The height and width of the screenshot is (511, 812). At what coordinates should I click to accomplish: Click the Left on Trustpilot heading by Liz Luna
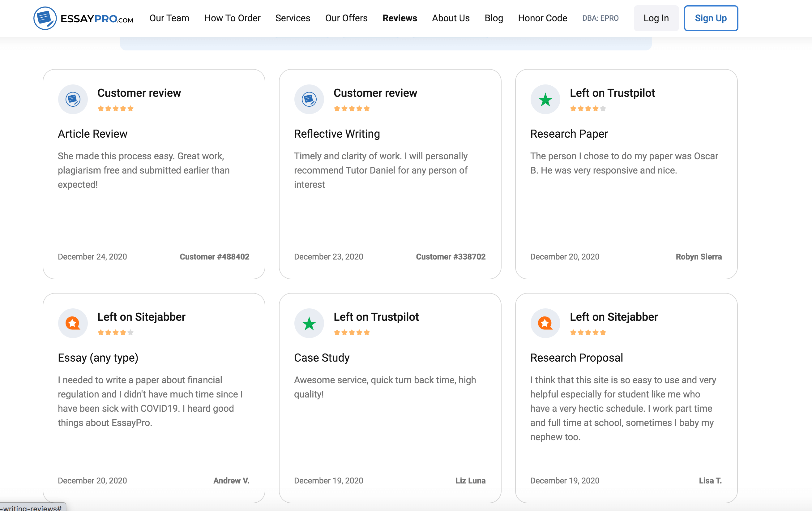(x=376, y=317)
